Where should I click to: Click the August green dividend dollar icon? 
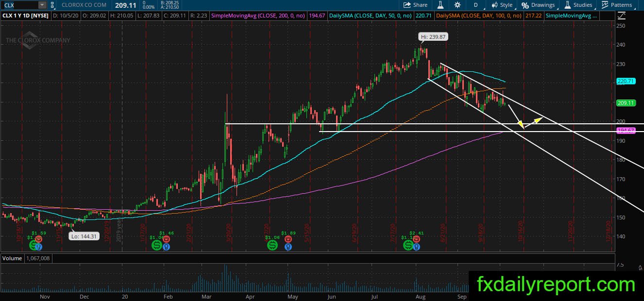[407, 245]
